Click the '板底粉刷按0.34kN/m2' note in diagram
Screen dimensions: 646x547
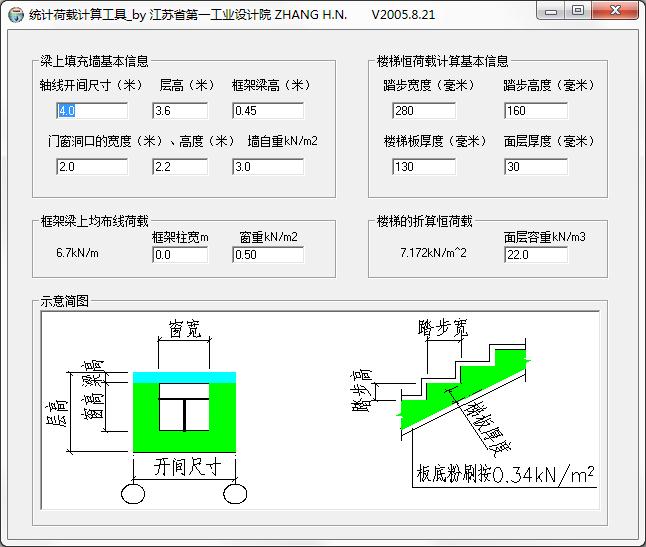(x=505, y=475)
